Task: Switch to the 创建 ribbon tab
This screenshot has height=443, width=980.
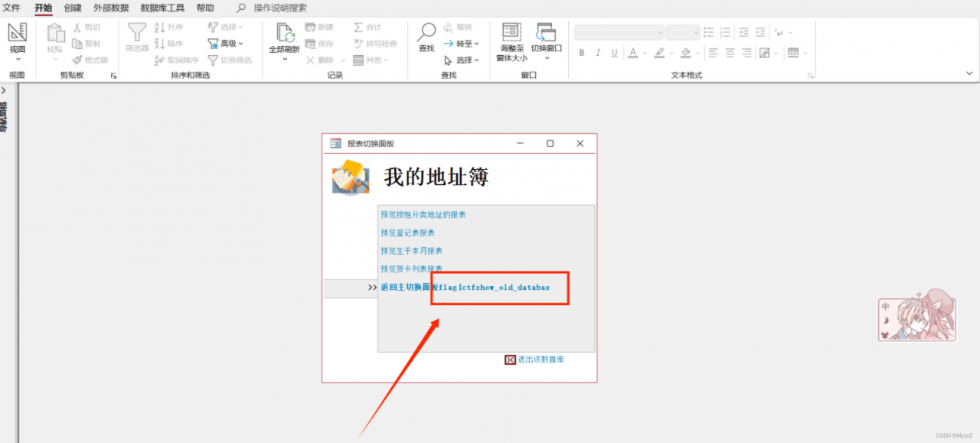Action: tap(71, 8)
